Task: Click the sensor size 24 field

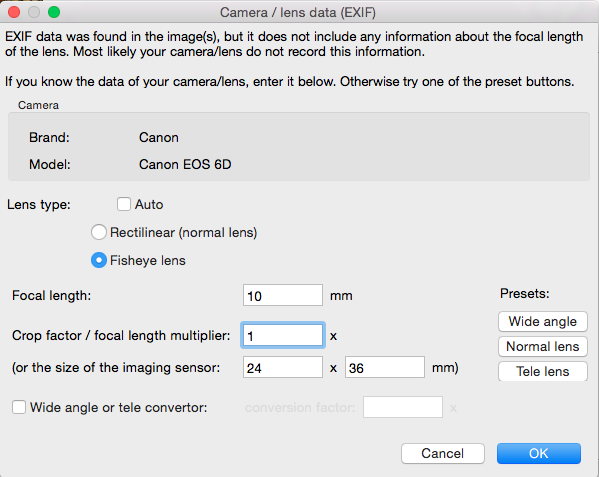Action: point(283,367)
